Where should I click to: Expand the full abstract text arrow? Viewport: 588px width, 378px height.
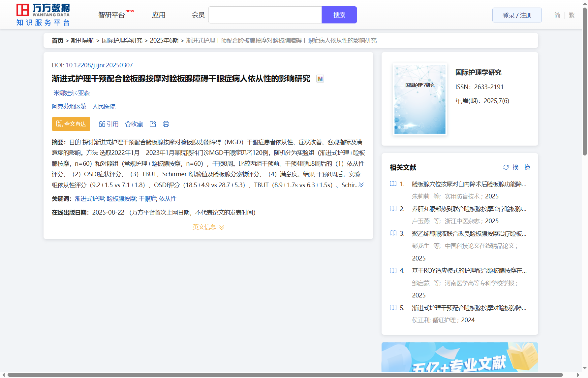[x=361, y=185]
